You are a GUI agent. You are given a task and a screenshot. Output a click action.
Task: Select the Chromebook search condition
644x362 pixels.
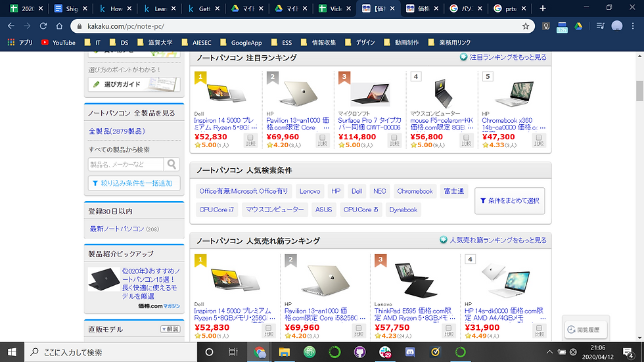(x=415, y=191)
